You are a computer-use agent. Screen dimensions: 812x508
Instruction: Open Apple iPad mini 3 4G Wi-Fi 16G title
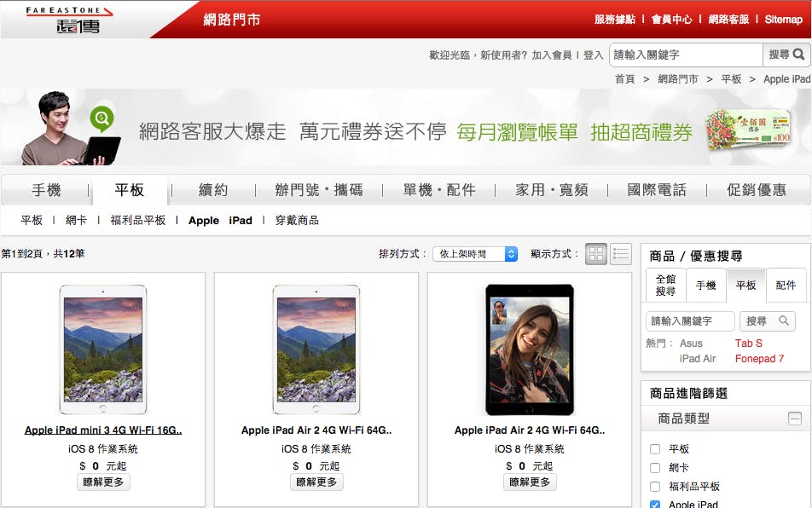[103, 430]
